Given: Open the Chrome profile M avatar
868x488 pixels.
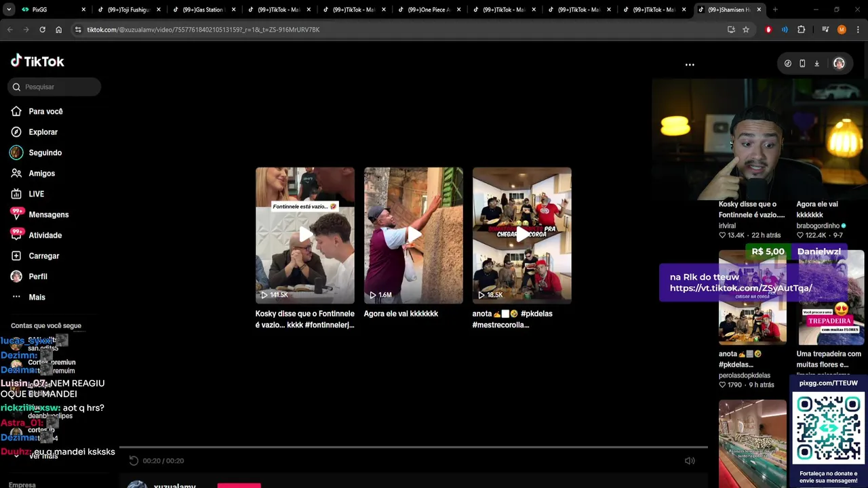Looking at the screenshot, I should [x=842, y=30].
